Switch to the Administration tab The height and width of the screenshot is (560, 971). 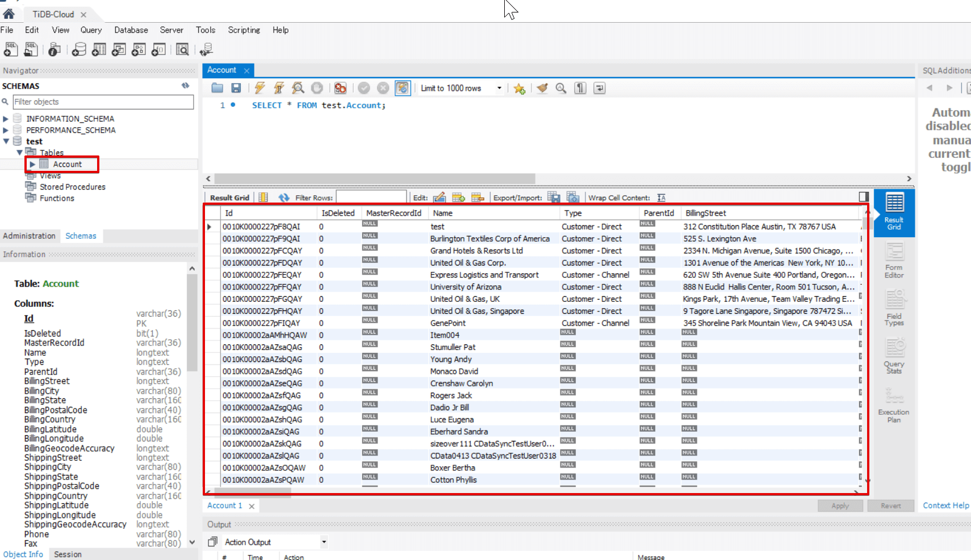pyautogui.click(x=29, y=236)
